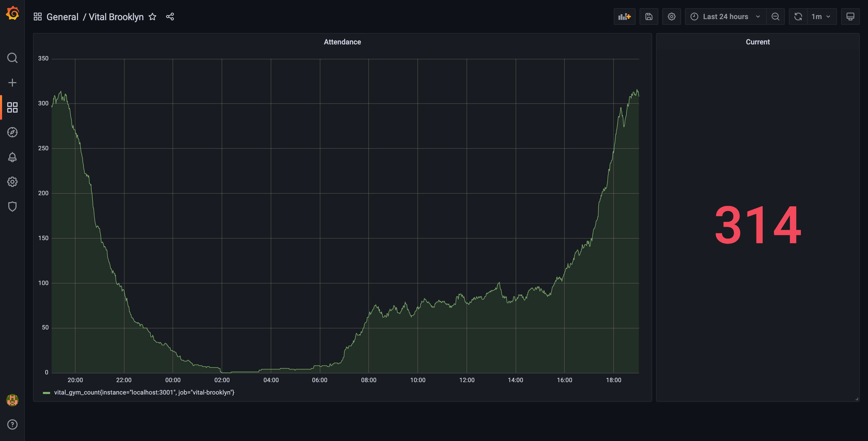Open the Search dashboards icon
Screen dimensions: 868x441
pyautogui.click(x=12, y=58)
